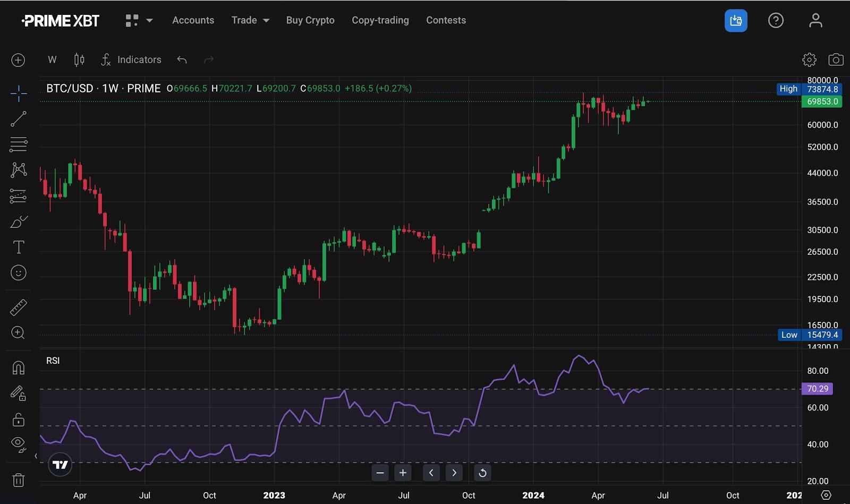The height and width of the screenshot is (504, 850).
Task: Open chart settings gear icon
Action: point(809,59)
